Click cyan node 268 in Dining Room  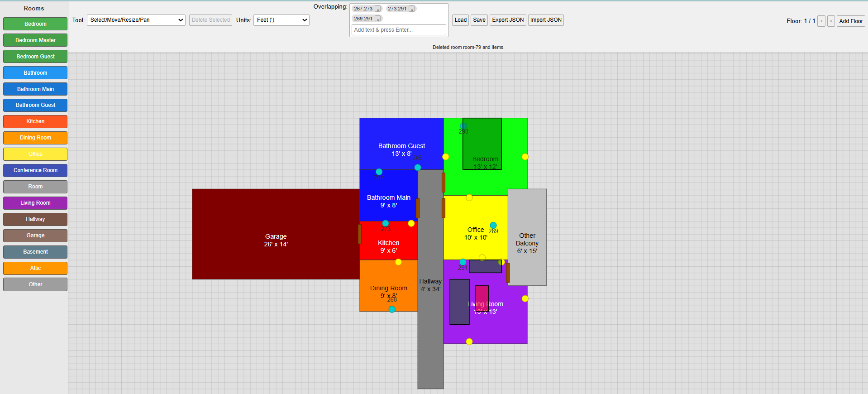(392, 309)
